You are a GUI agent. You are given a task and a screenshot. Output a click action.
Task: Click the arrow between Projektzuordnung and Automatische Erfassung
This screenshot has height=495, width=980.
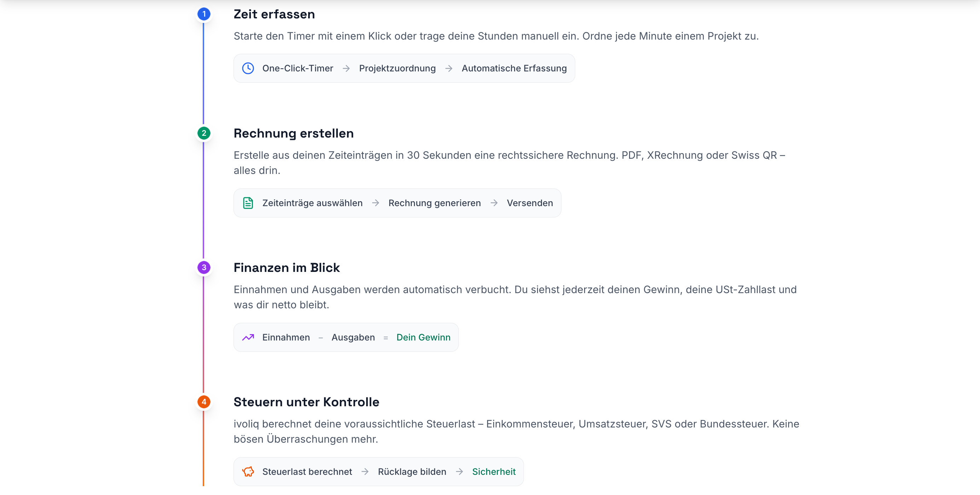tap(449, 69)
